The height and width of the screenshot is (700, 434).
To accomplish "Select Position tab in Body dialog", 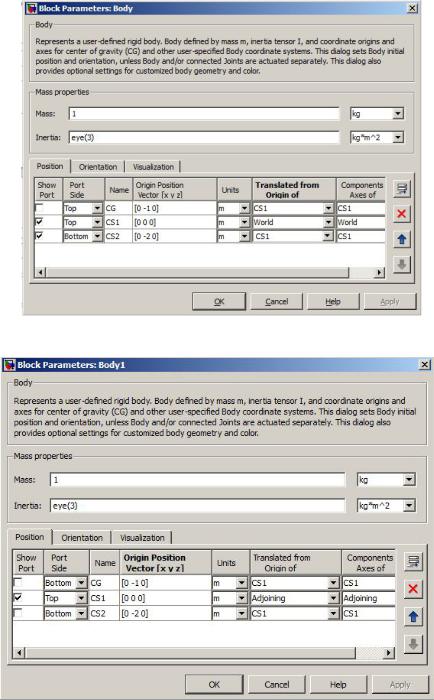I will pos(50,166).
